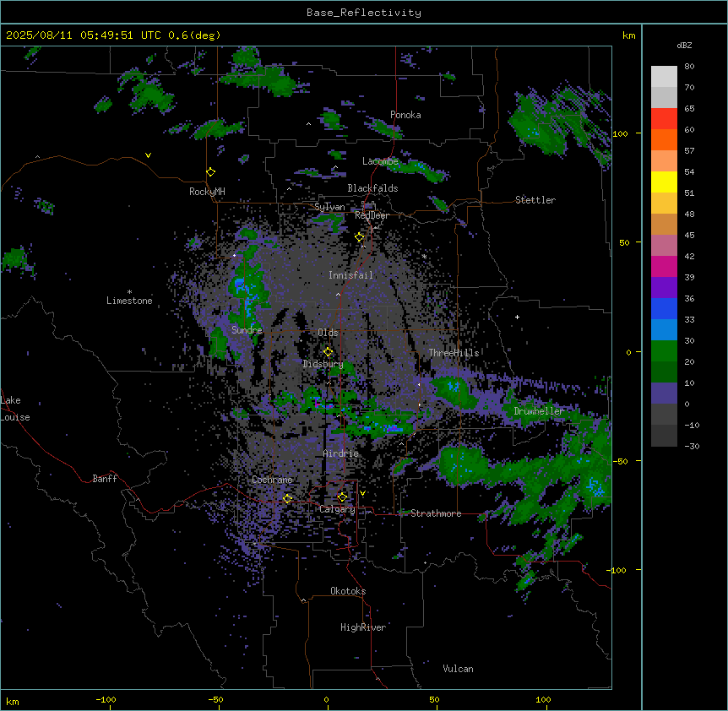Click the Banff label
Image resolution: width=728 pixels, height=711 pixels.
105,479
